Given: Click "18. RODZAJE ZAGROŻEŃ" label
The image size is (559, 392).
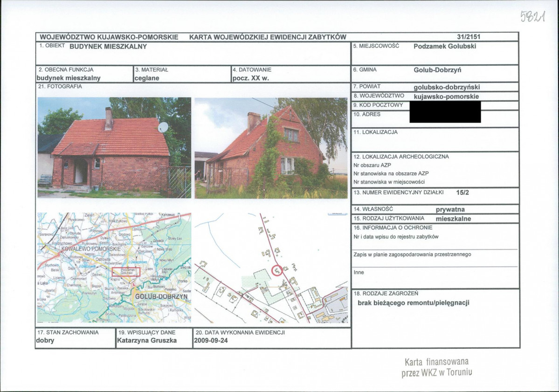Looking at the screenshot, I should 386,294.
